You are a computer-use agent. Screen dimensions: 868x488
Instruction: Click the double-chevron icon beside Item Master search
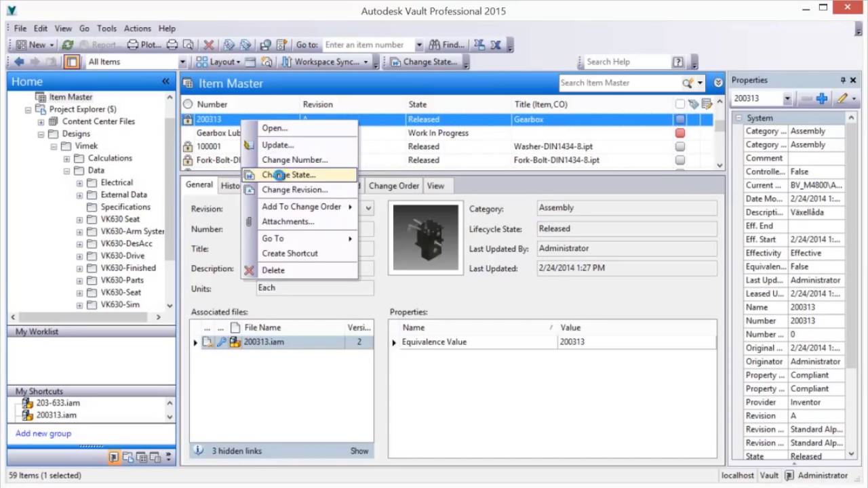tap(718, 83)
